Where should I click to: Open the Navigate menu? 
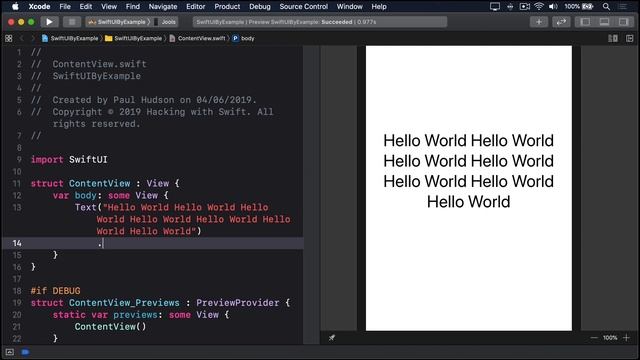(163, 7)
